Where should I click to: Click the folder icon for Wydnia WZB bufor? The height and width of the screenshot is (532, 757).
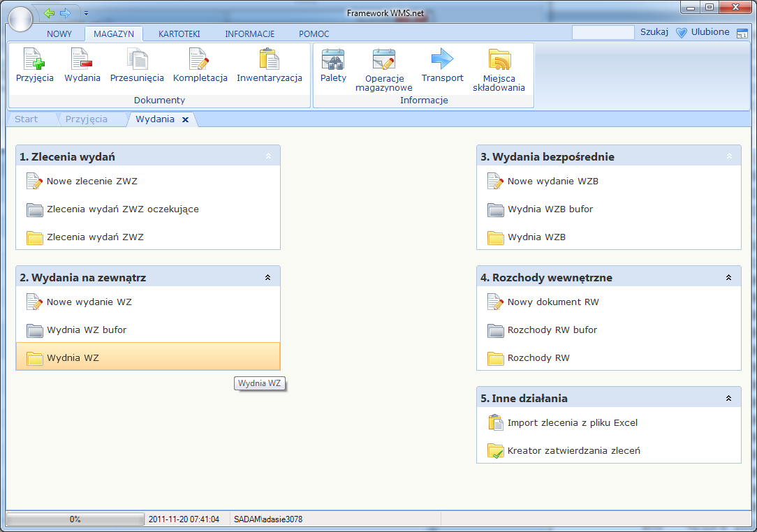[x=495, y=209]
